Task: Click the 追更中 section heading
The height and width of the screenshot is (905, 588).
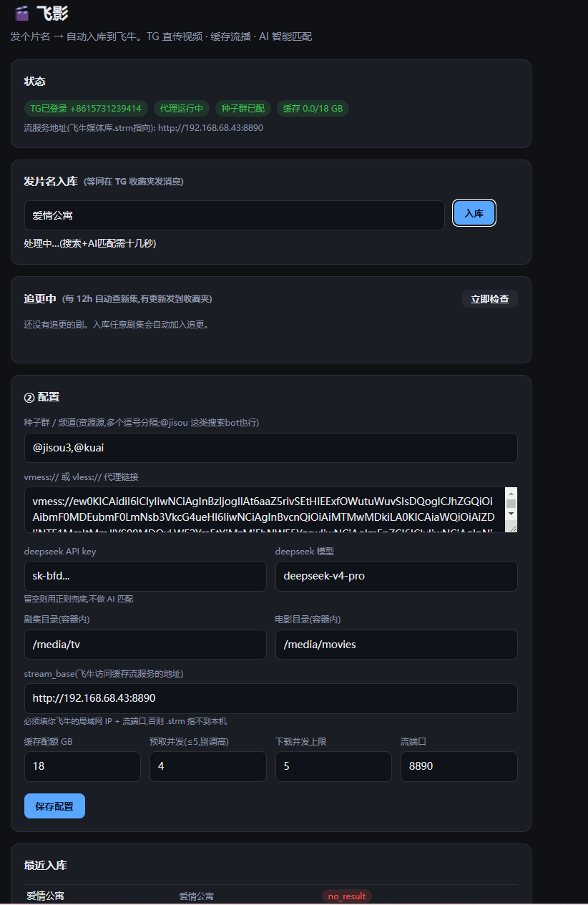Action: coord(40,298)
